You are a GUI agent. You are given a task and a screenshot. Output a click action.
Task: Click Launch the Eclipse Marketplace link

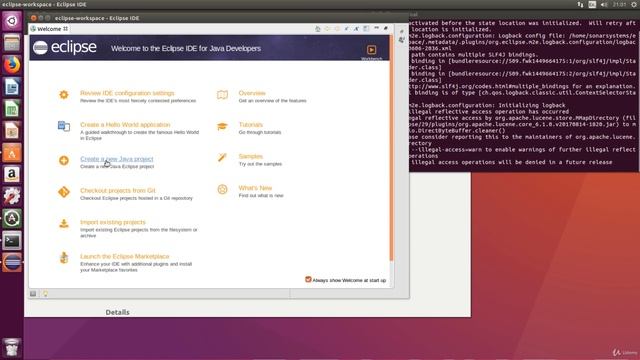[x=124, y=256]
